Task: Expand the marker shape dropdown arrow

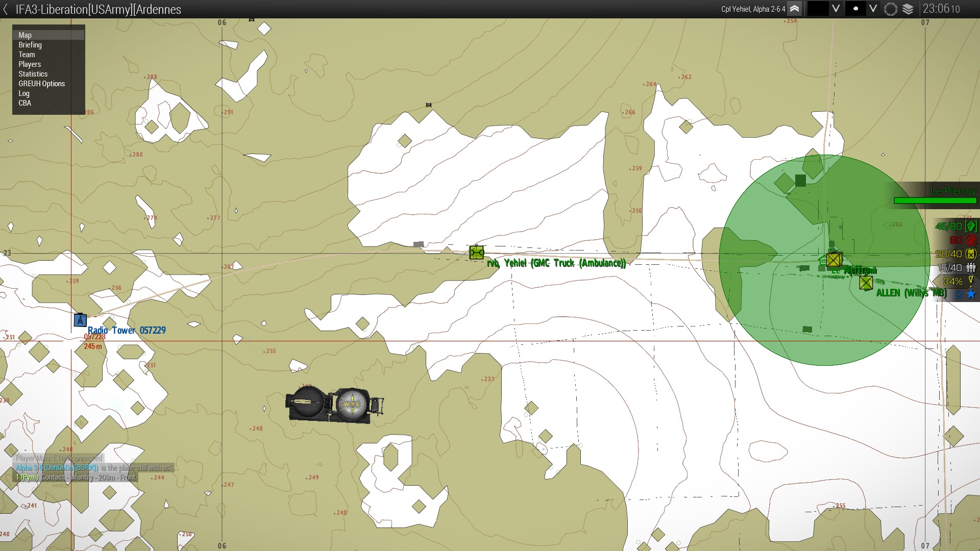Action: [873, 9]
